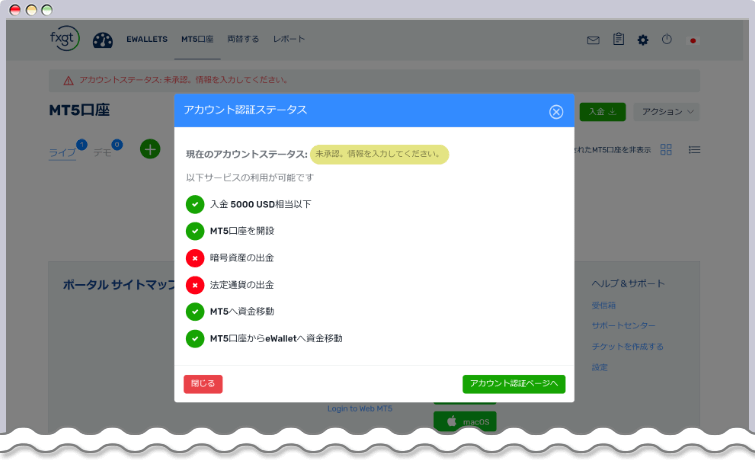Click the MT5口座を非表示 toggle text

point(612,150)
